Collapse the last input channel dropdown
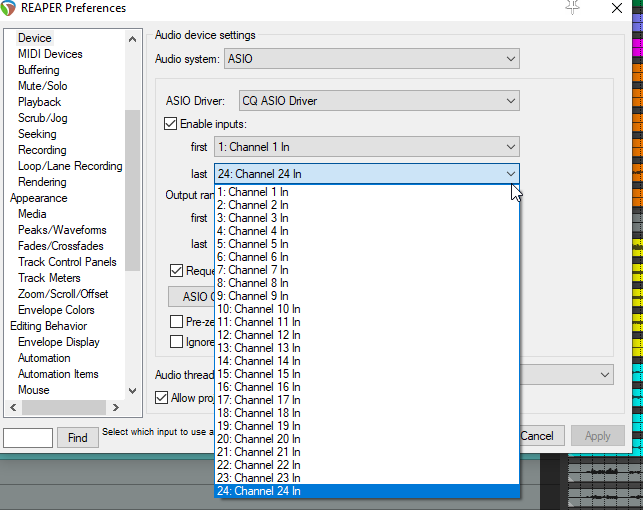The width and height of the screenshot is (643, 510). point(367,174)
